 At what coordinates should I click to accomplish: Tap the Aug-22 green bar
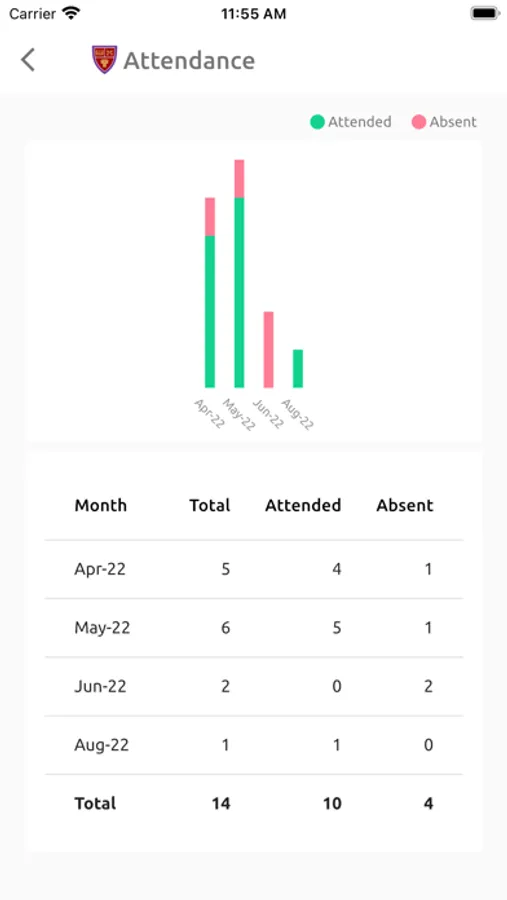[298, 368]
